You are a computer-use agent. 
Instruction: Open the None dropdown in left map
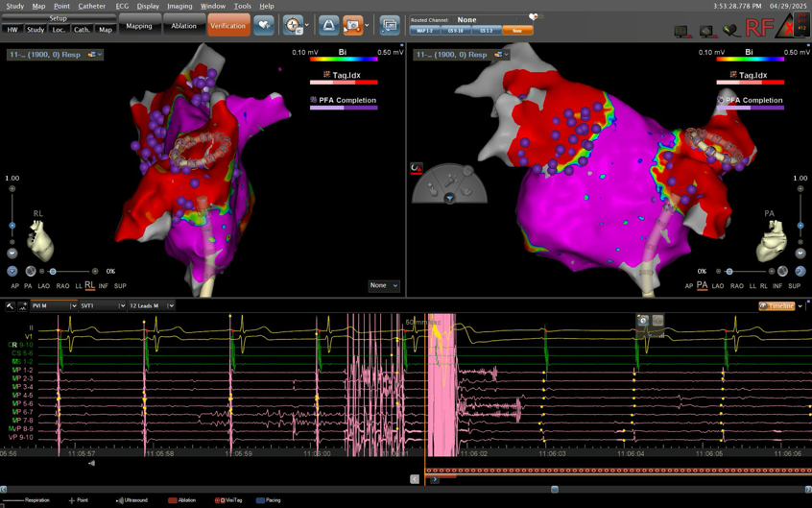point(384,285)
